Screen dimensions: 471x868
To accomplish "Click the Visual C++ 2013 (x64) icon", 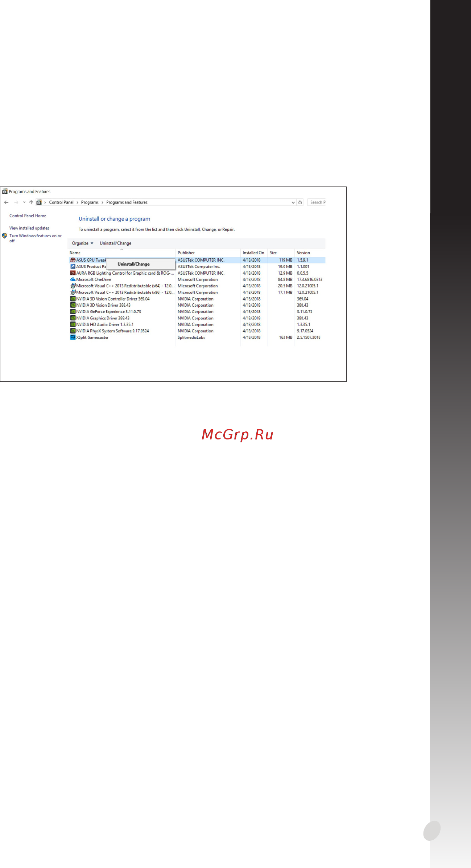I will click(x=73, y=286).
